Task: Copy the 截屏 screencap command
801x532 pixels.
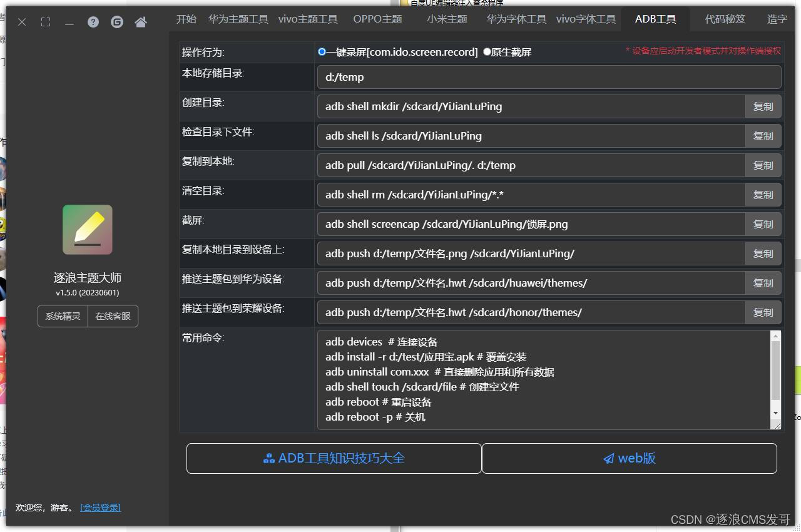Action: (x=763, y=224)
